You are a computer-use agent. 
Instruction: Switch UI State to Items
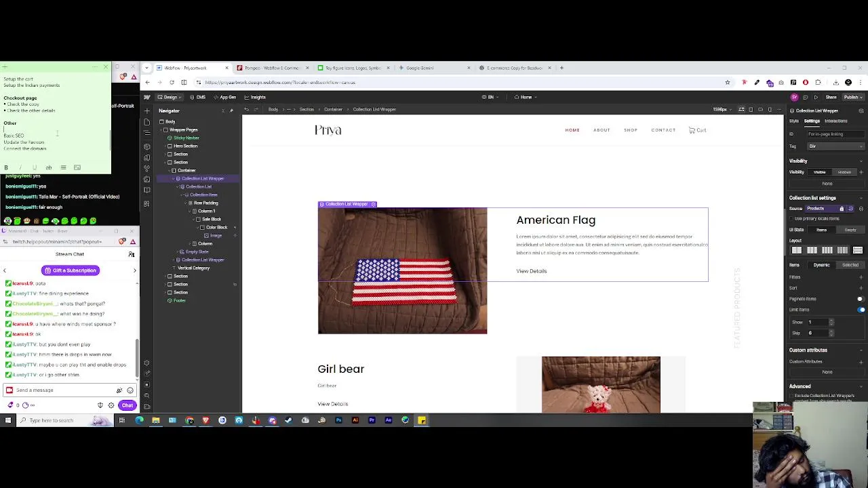[821, 230]
